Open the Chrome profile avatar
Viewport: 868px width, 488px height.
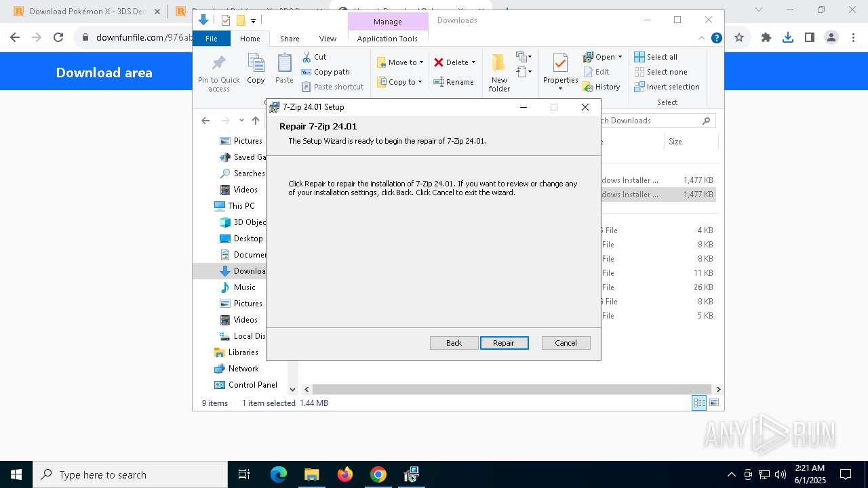(831, 38)
